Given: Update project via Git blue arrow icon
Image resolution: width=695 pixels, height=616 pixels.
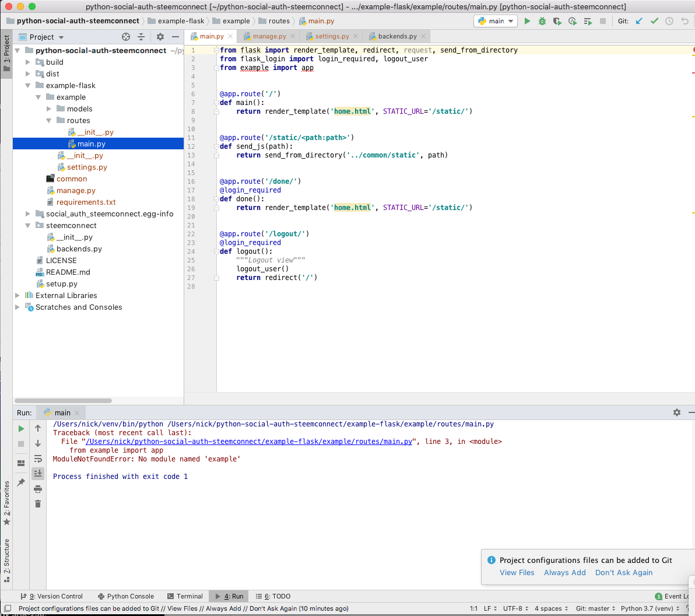Looking at the screenshot, I should pos(638,21).
